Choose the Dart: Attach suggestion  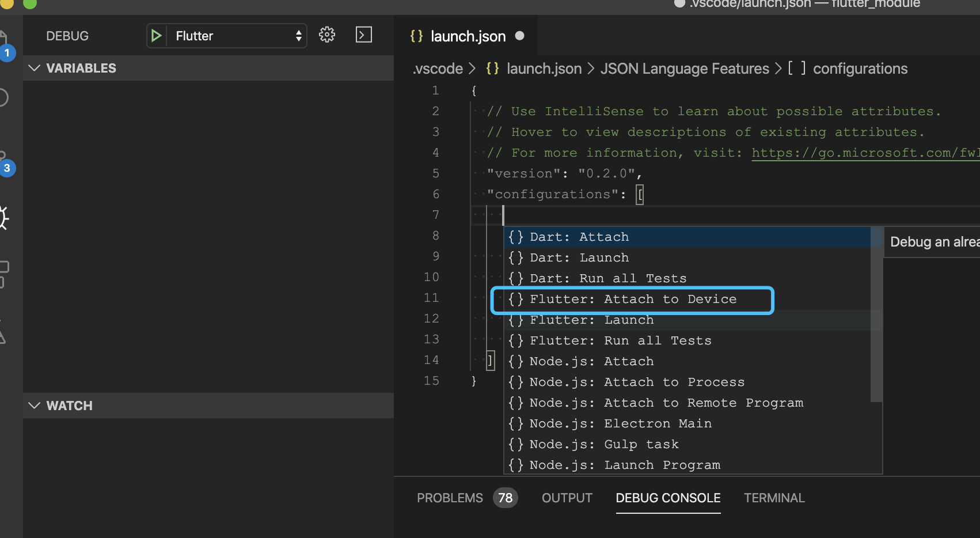pyautogui.click(x=687, y=237)
